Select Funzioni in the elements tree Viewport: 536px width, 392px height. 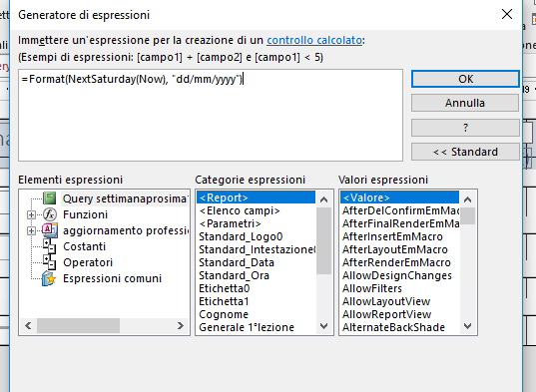coord(85,214)
